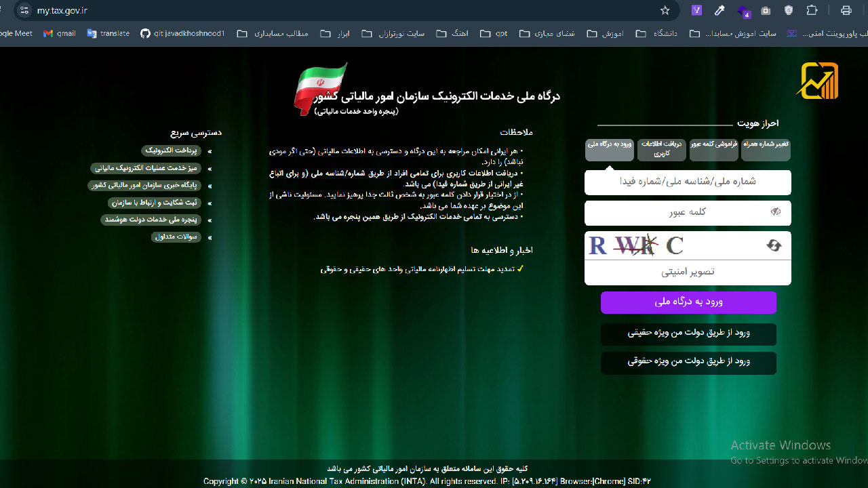Open the Google Meet bookmark
Image resolution: width=868 pixels, height=488 pixels.
coord(16,33)
